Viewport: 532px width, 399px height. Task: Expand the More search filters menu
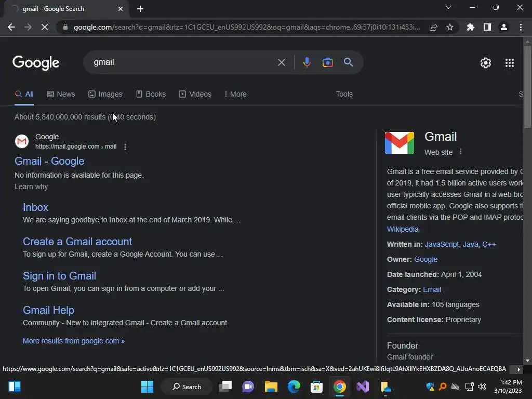(235, 94)
